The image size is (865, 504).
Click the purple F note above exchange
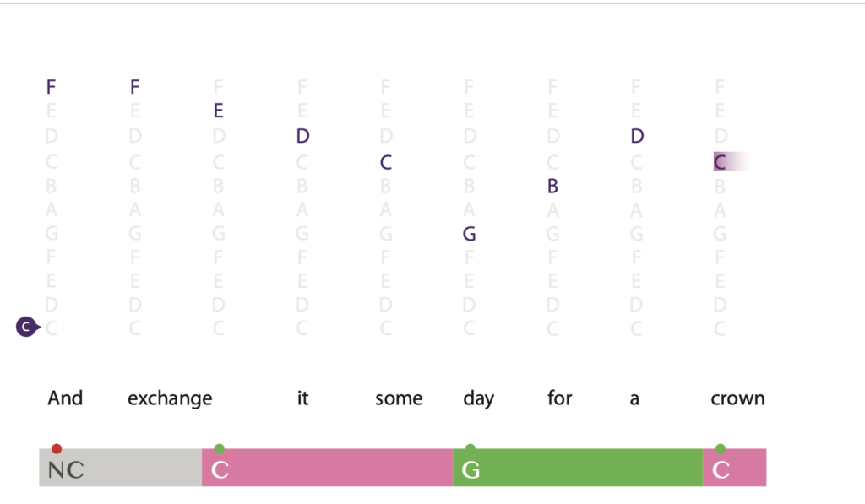134,87
